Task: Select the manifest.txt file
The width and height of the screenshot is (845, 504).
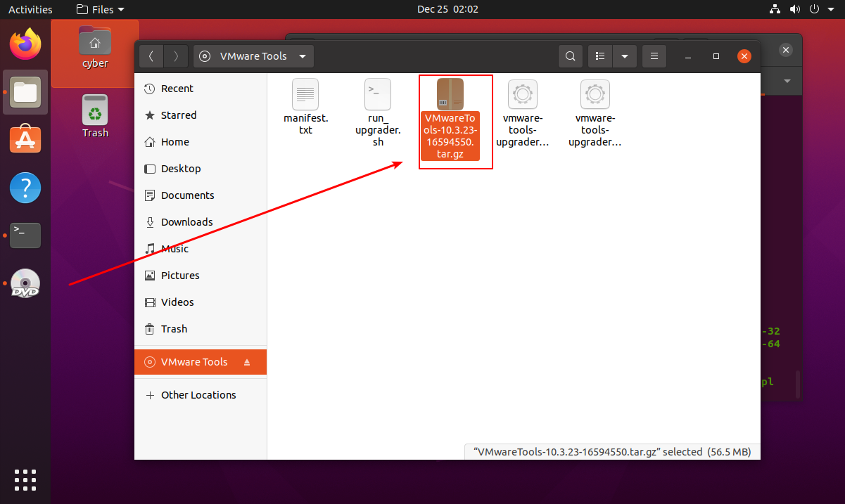Action: (305, 107)
